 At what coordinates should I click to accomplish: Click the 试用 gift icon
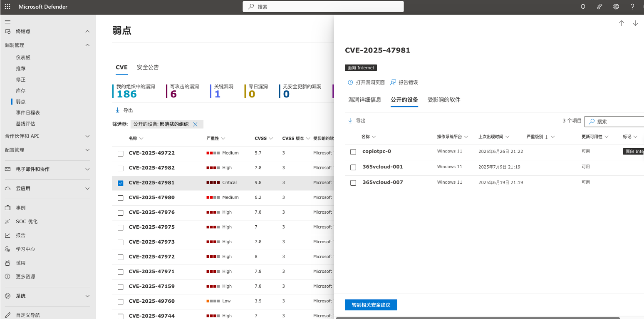pyautogui.click(x=7, y=263)
